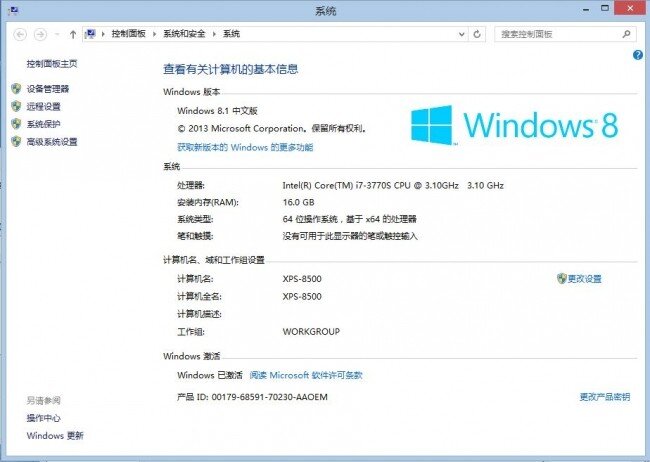The image size is (650, 462).
Task: Click the shield icon beside 高级系统设置
Action: point(16,141)
